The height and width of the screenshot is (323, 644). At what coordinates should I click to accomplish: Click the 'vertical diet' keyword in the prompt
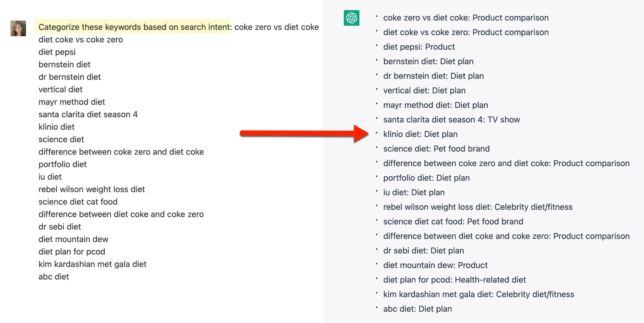[x=60, y=89]
